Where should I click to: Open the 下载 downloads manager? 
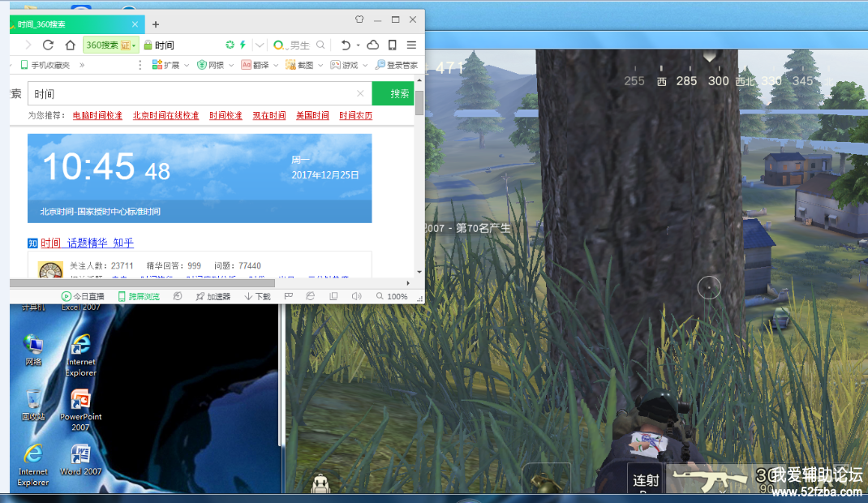257,297
